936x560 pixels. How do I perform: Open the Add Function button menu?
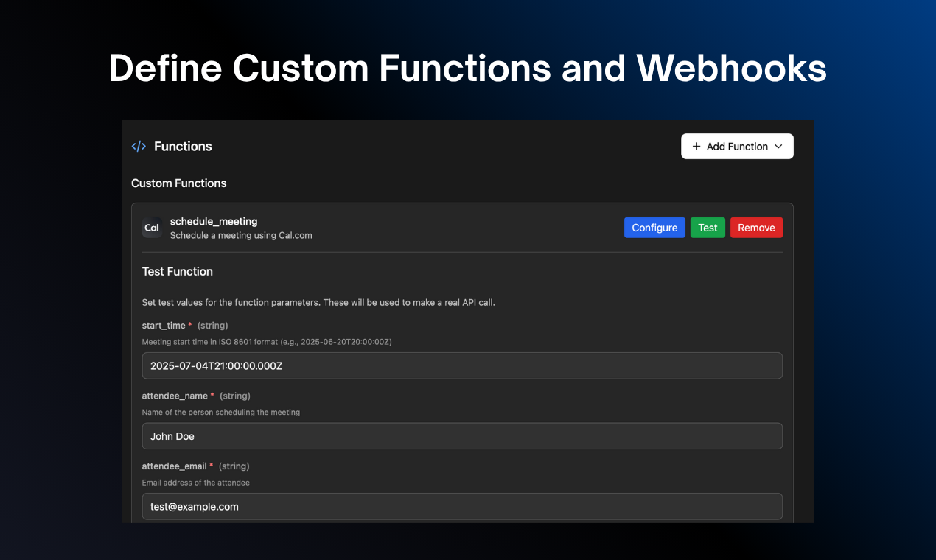tap(737, 146)
